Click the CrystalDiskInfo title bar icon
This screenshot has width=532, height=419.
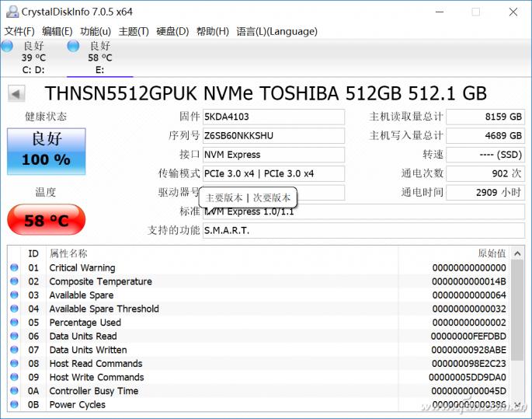[12, 12]
